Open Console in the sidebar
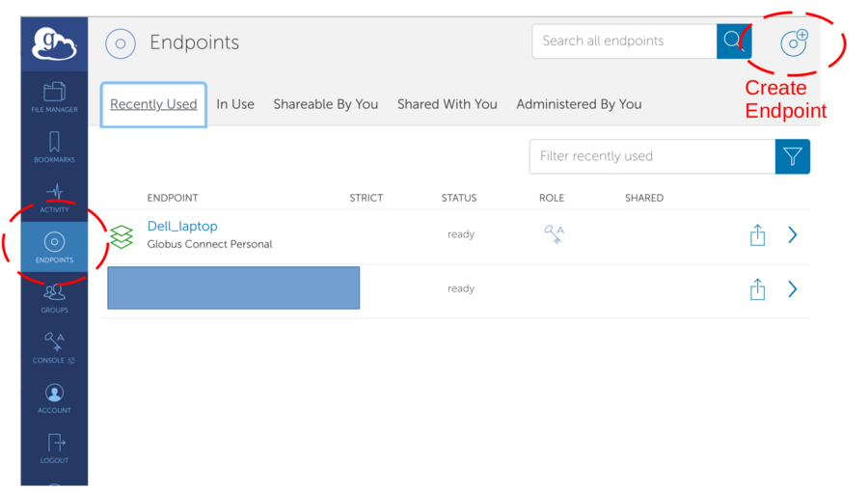The height and width of the screenshot is (491, 868). click(x=54, y=347)
